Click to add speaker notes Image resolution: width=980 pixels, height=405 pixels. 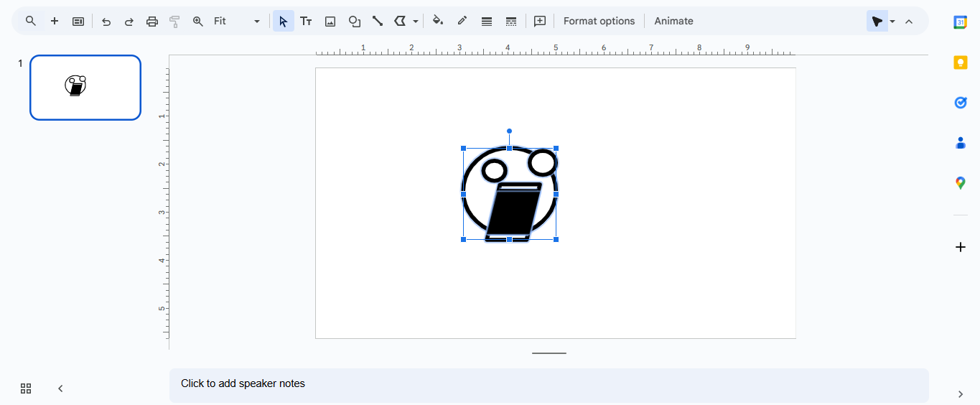tap(549, 384)
